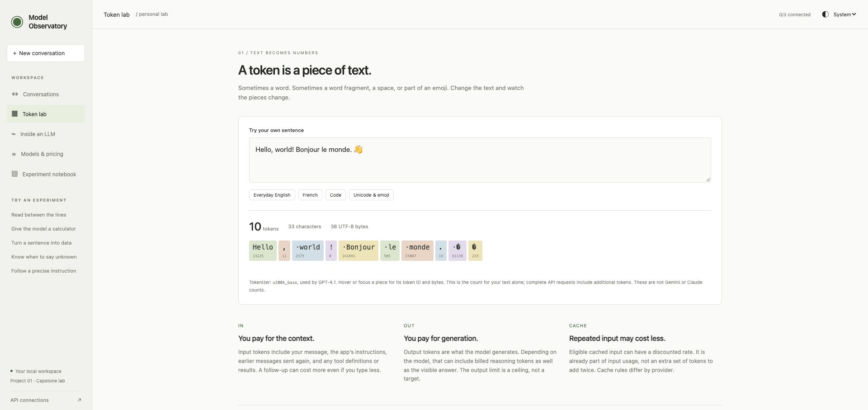
Task: Click the heading A token is a piece of text.
Action: (x=305, y=70)
